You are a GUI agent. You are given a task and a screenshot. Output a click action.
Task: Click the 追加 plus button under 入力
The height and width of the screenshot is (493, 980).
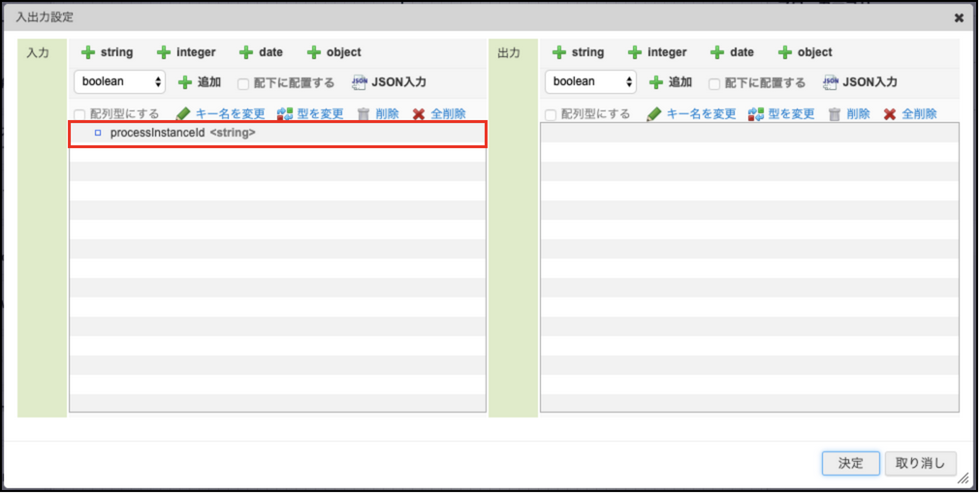(200, 82)
